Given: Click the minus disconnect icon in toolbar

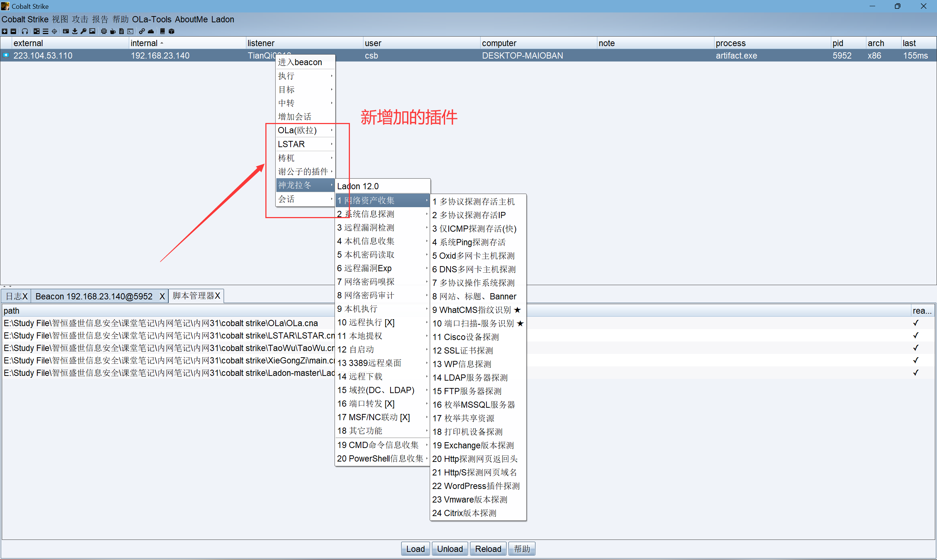Looking at the screenshot, I should tap(14, 31).
